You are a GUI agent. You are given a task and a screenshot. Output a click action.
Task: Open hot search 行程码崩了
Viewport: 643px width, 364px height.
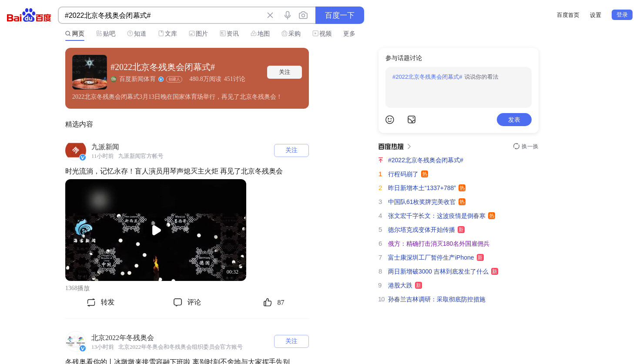403,174
